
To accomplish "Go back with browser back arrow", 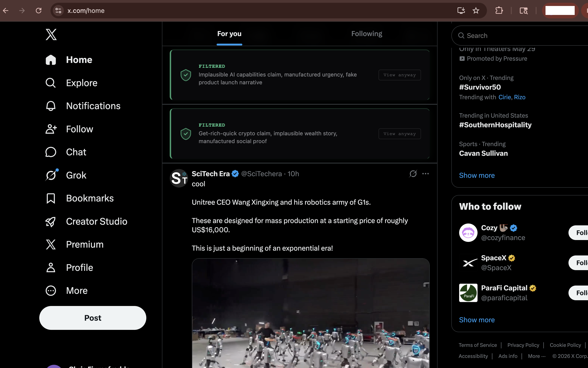I will coord(6,11).
